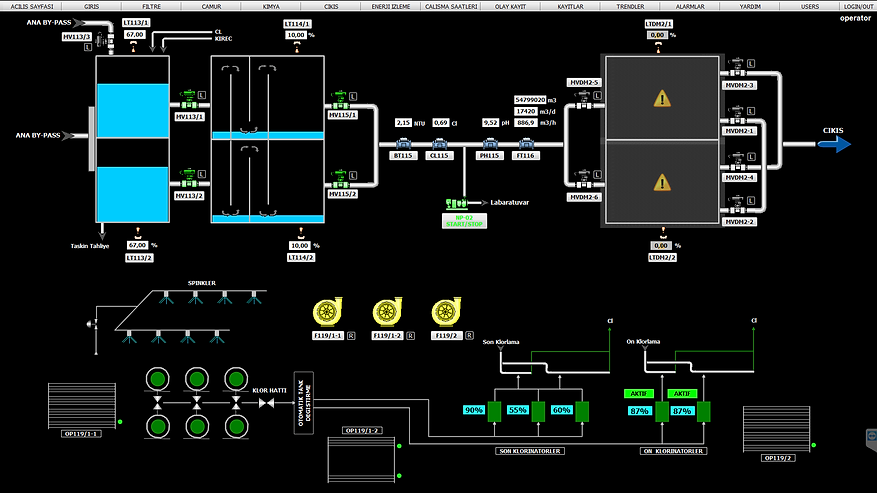877x493 pixels.
Task: Click the HV113/1 valve icon
Action: (x=185, y=99)
